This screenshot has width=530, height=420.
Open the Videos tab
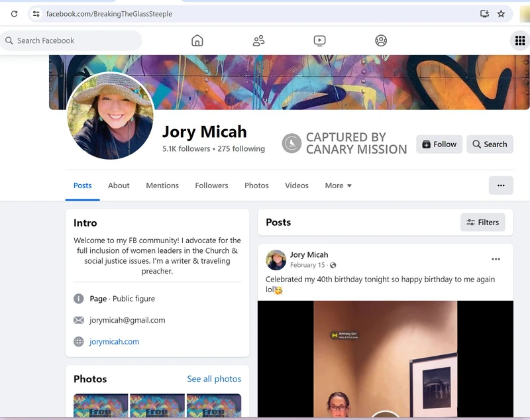coord(296,185)
